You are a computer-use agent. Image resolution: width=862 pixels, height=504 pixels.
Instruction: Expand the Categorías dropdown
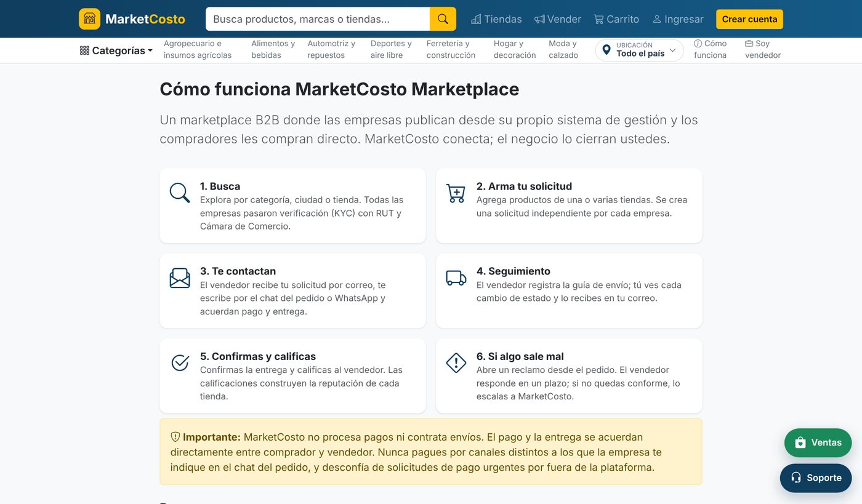pos(116,50)
